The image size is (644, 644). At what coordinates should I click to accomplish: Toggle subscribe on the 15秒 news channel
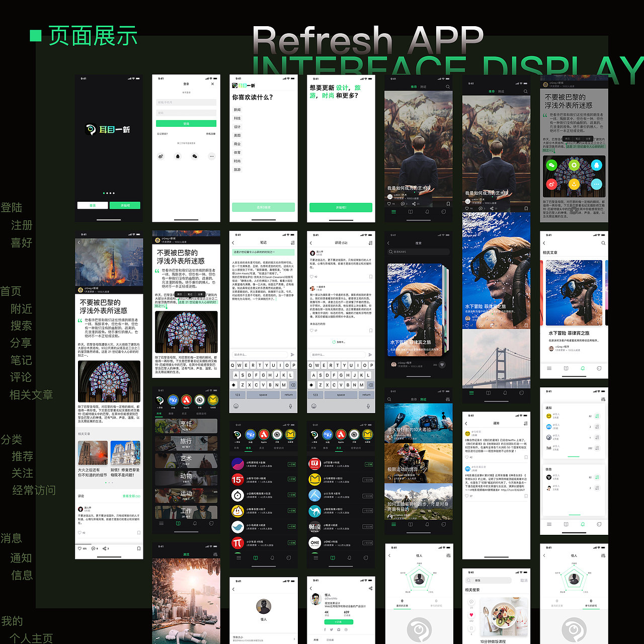[x=291, y=479]
